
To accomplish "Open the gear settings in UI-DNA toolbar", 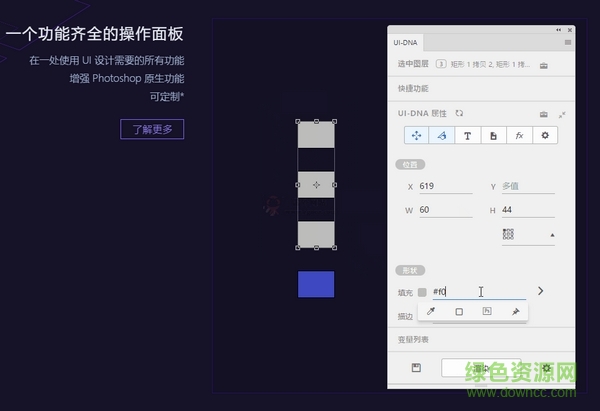I will click(545, 135).
